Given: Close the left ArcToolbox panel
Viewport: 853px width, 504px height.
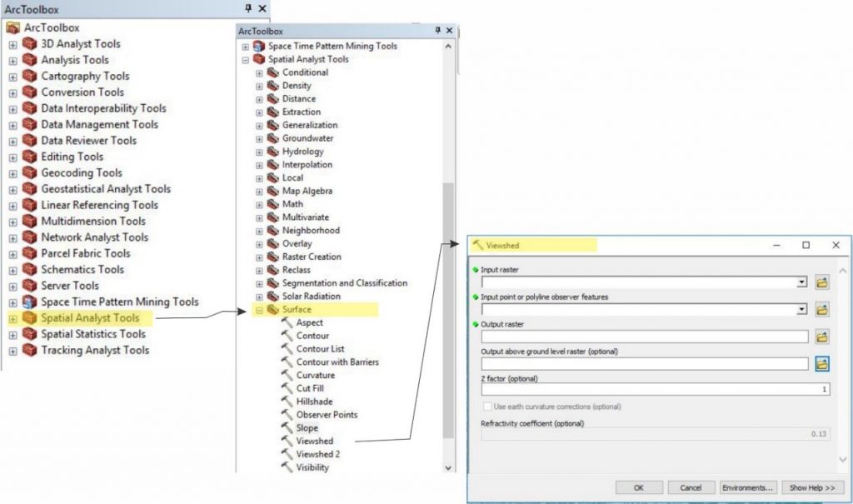Looking at the screenshot, I should (x=262, y=8).
